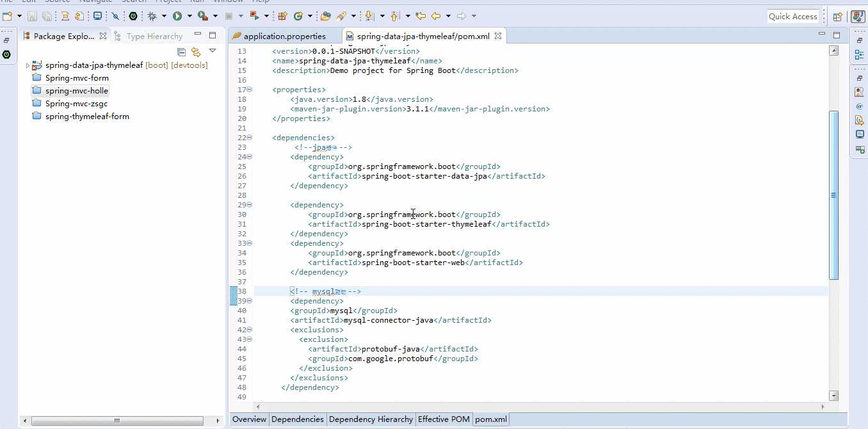Collapse the dependency fold at line 24
Image resolution: width=868 pixels, height=429 pixels.
pos(250,157)
